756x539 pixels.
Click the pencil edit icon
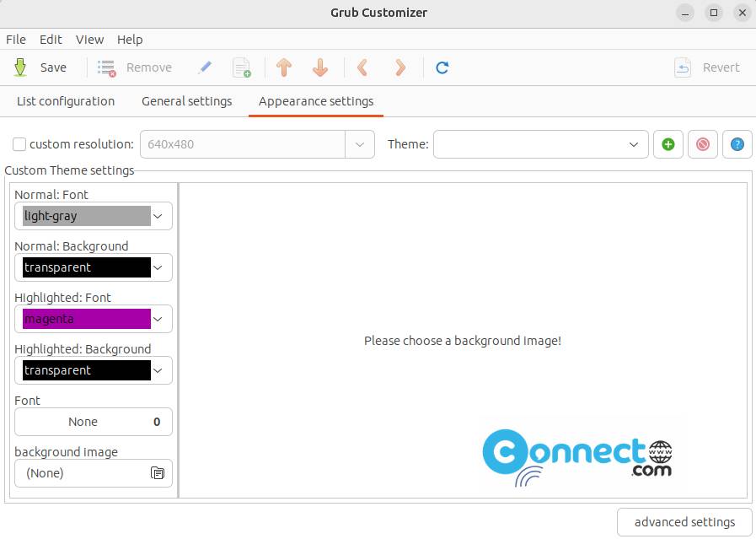(205, 67)
